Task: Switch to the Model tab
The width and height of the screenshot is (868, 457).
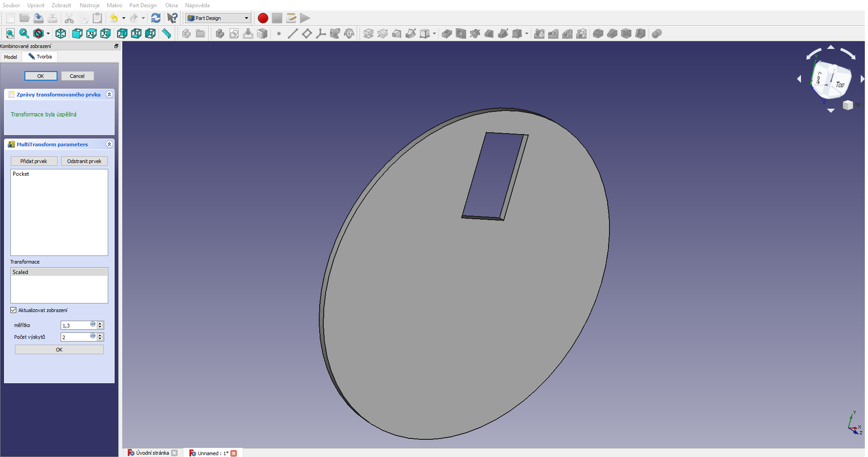Action: click(10, 57)
